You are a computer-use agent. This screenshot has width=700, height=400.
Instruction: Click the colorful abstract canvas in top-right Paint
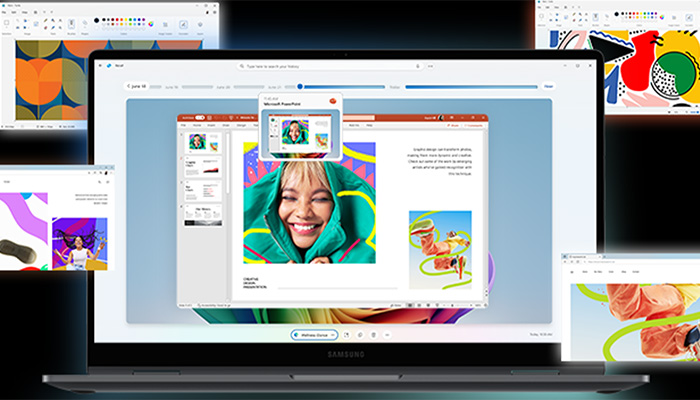624,68
